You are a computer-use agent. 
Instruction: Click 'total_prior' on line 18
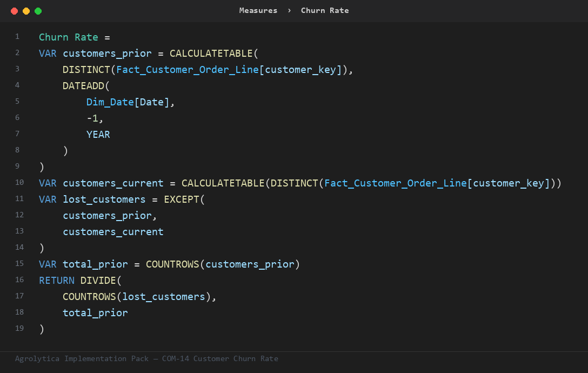pyautogui.click(x=95, y=312)
